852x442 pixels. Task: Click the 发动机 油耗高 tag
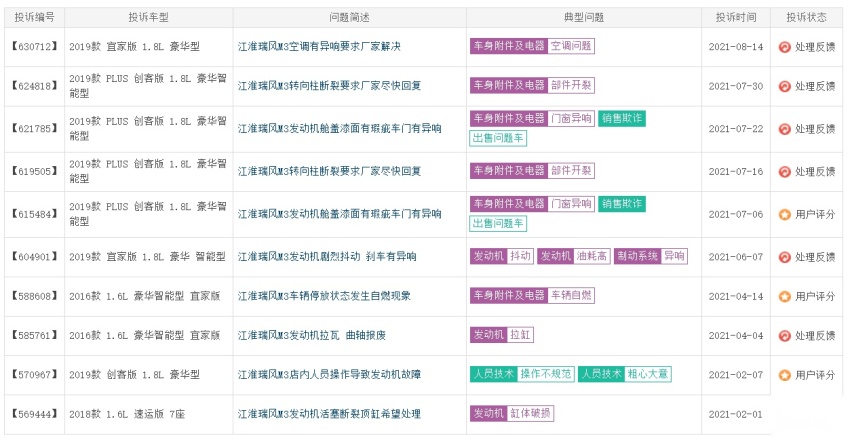tap(574, 256)
